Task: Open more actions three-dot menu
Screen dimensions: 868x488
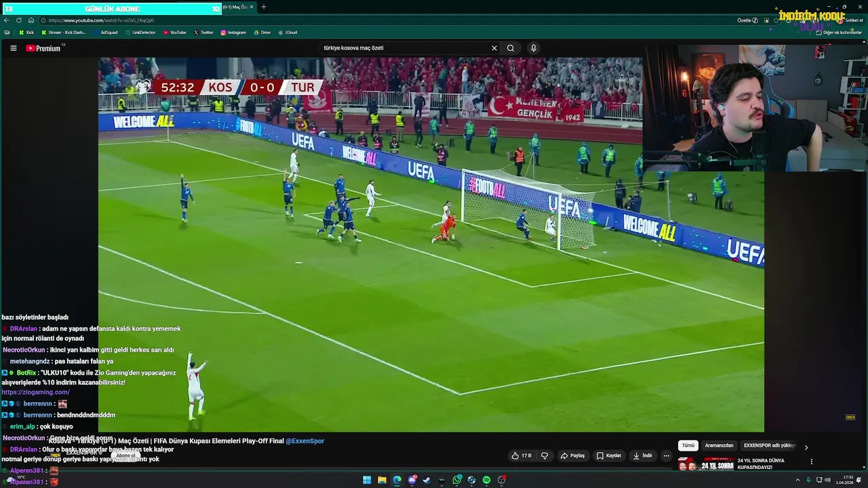Action: coord(667,456)
